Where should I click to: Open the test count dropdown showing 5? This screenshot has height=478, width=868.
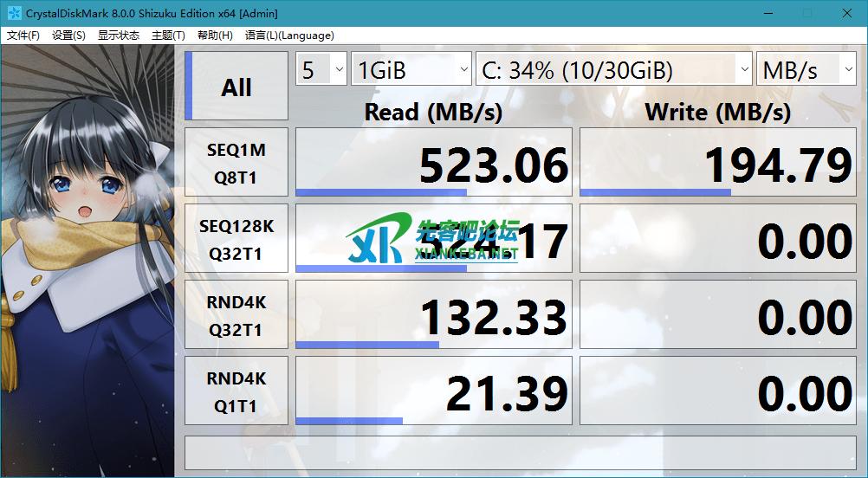click(321, 70)
